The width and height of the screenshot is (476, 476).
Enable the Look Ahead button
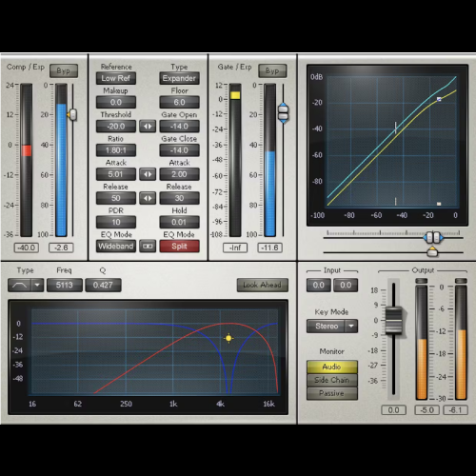point(262,285)
